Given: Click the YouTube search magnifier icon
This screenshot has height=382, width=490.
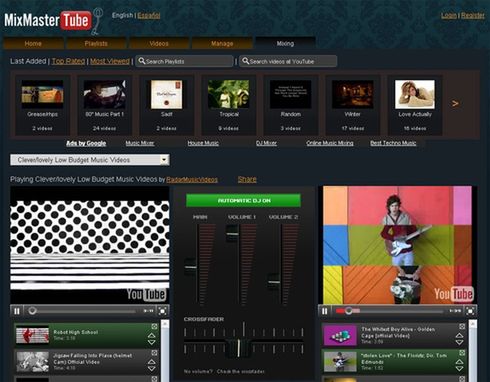Looking at the screenshot, I should click(246, 61).
